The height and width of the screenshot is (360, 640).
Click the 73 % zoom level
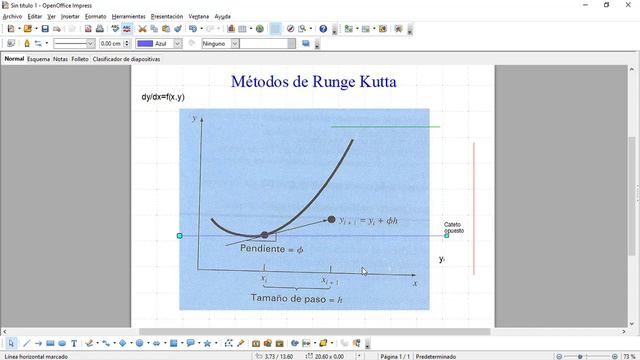coord(629,356)
